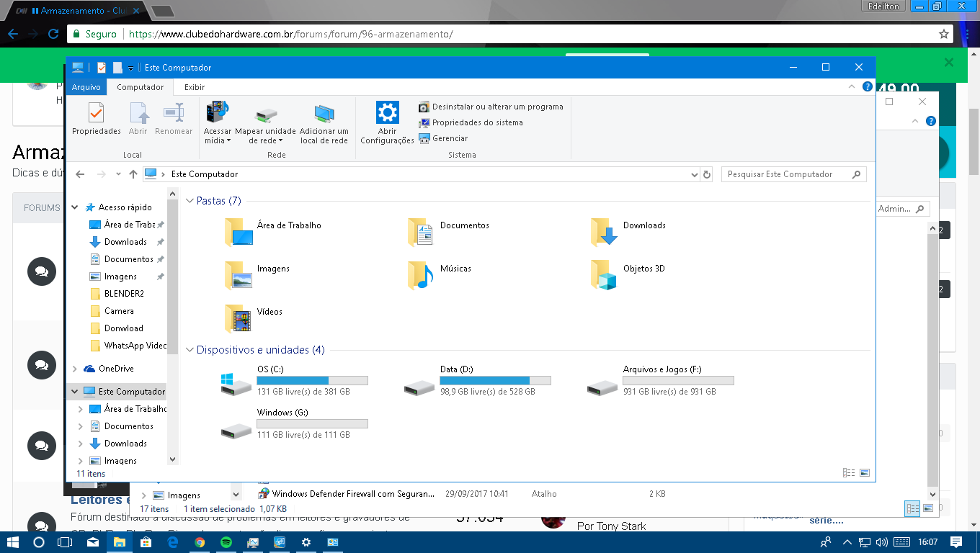The width and height of the screenshot is (980, 553).
Task: Open Spotify from the taskbar
Action: pos(226,542)
